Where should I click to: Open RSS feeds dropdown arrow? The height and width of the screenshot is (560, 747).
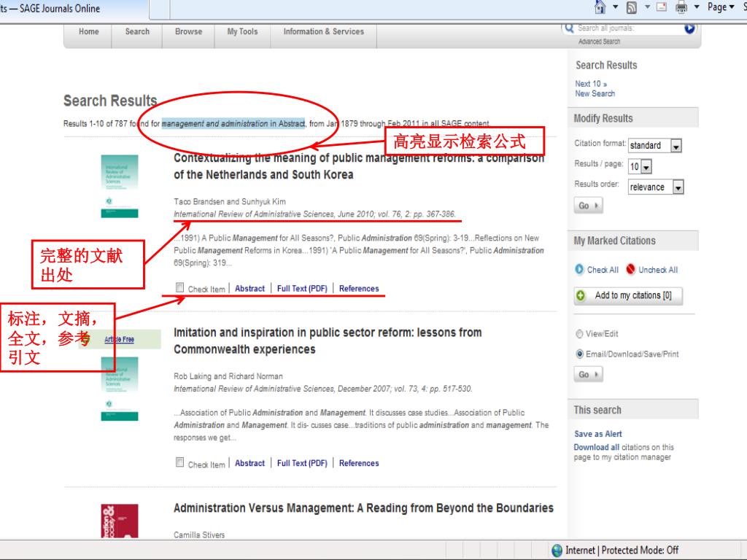point(647,7)
